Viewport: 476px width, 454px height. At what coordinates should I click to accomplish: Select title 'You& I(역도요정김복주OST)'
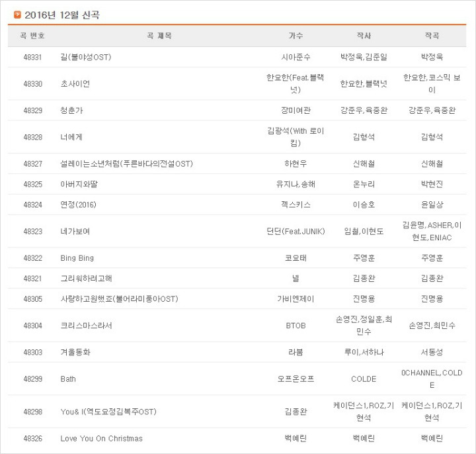click(108, 412)
